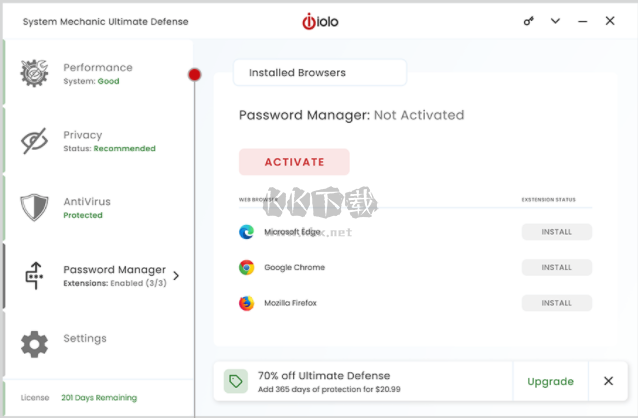Expand the title bar dropdown chevron
Viewport: 638px width, 418px height.
[x=555, y=21]
